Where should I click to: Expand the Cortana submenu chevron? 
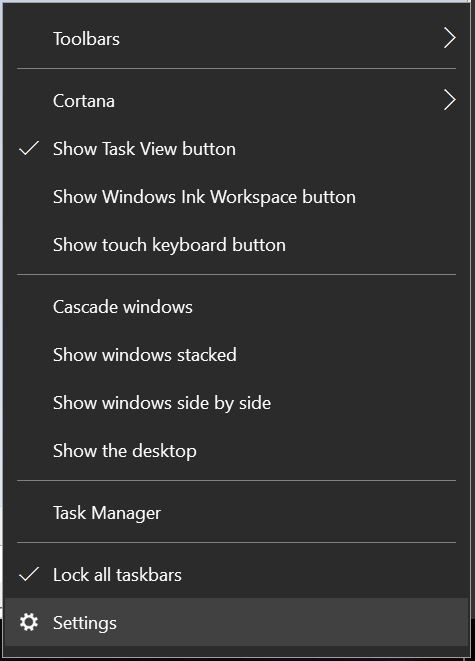click(450, 100)
